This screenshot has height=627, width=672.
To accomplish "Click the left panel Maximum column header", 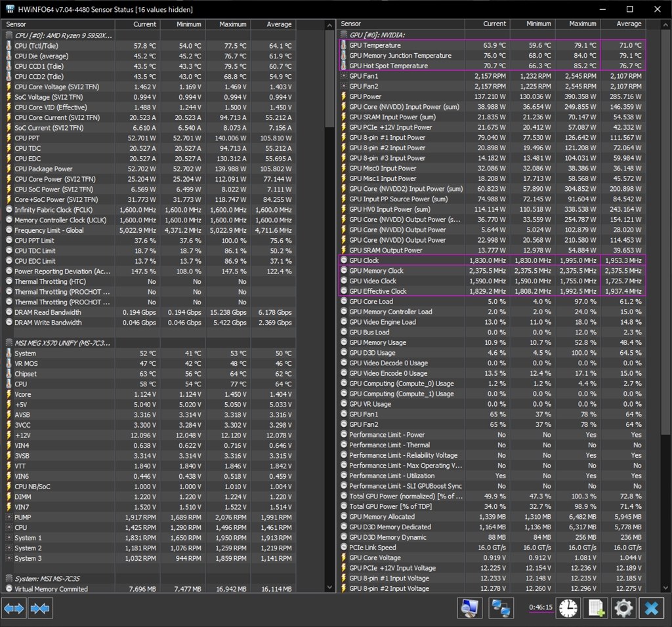I will [x=228, y=24].
